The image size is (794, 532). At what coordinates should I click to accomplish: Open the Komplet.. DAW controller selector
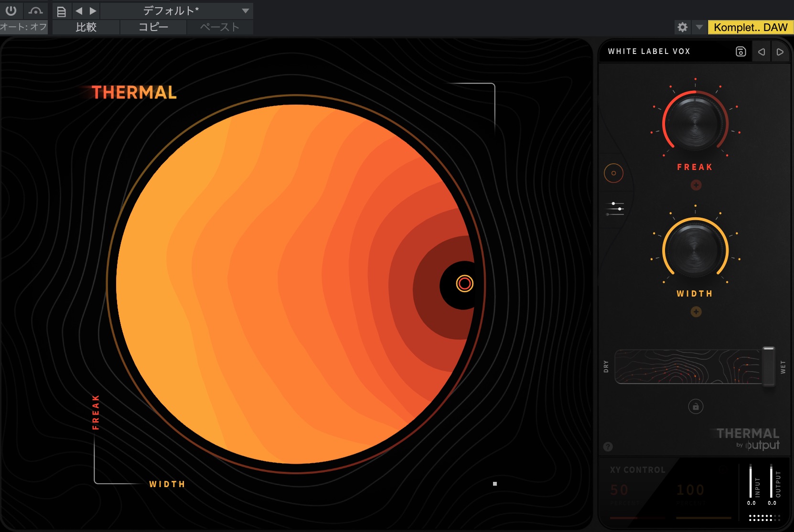pos(750,27)
